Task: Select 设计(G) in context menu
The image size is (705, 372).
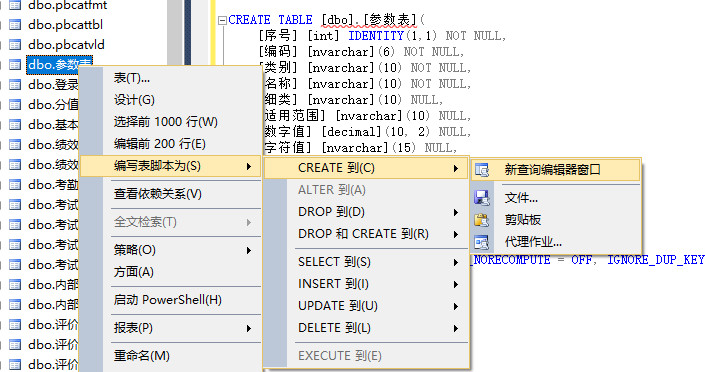Action: point(171,100)
